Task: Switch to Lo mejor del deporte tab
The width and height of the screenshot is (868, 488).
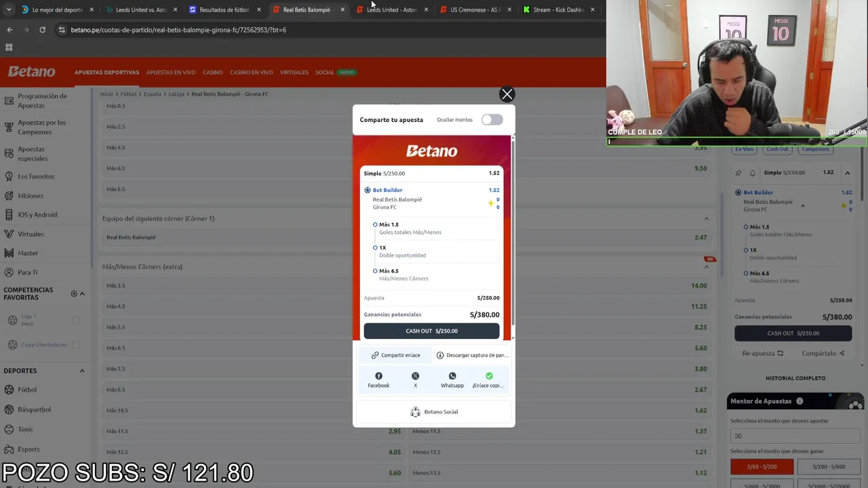Action: click(x=57, y=10)
